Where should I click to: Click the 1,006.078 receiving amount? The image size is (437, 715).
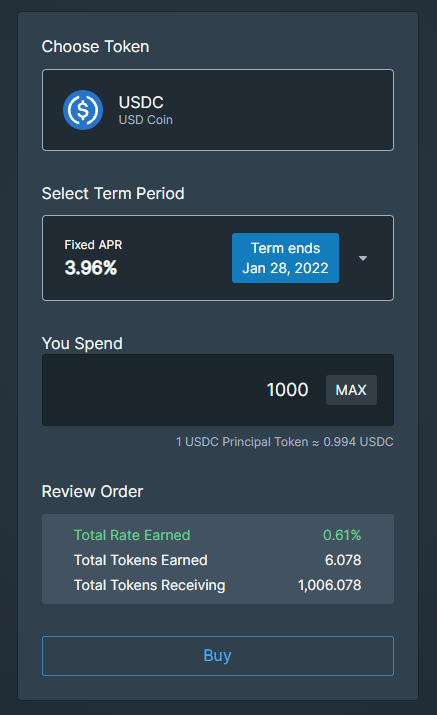point(329,585)
